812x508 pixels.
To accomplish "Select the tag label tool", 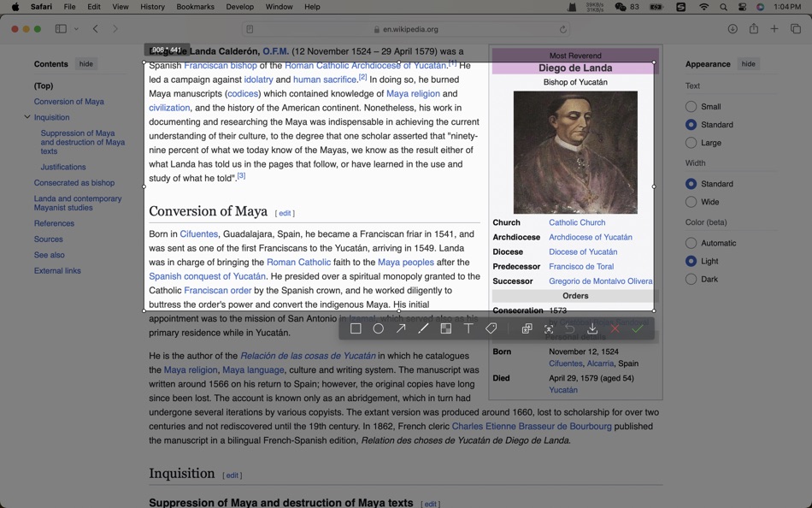I will [491, 328].
